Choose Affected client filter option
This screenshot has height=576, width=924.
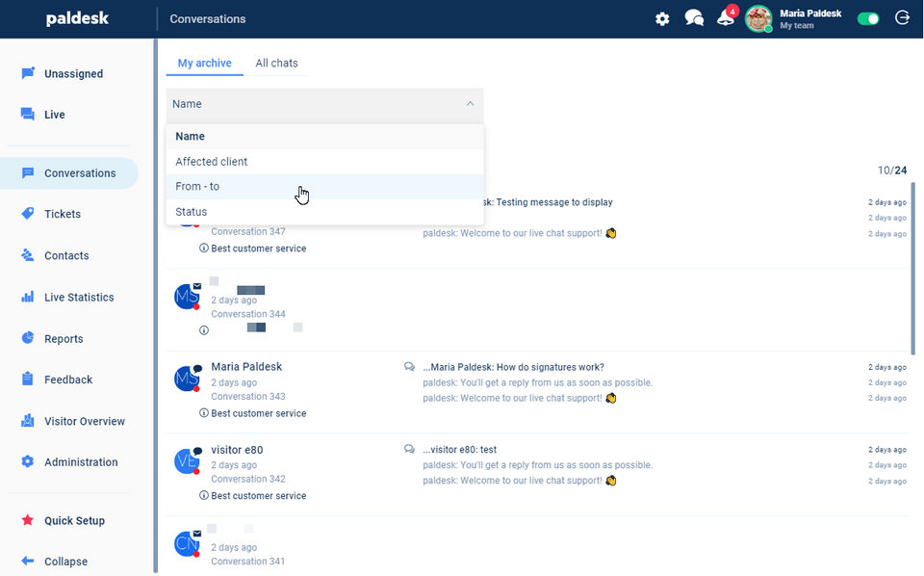[324, 162]
